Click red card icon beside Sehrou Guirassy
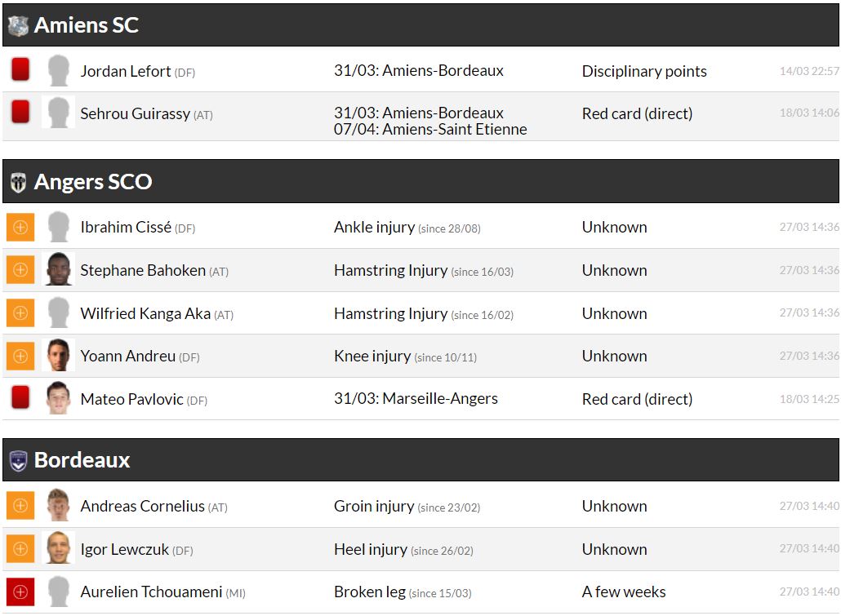 pos(20,112)
